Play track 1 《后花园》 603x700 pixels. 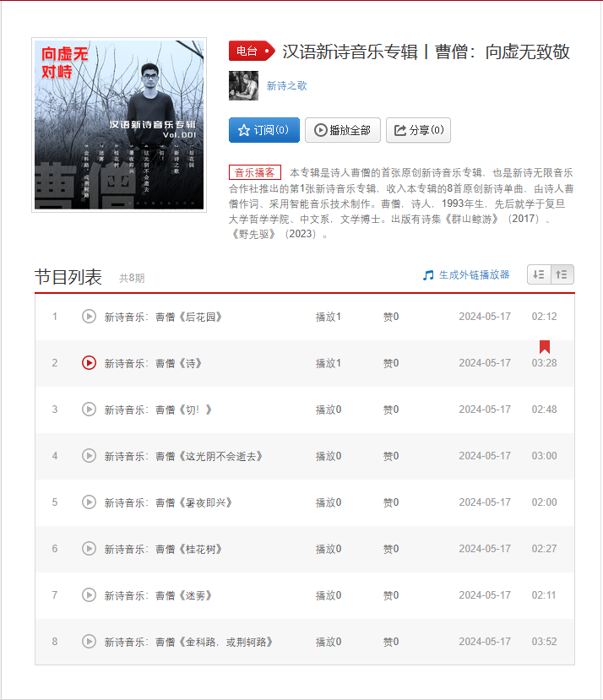tap(89, 317)
